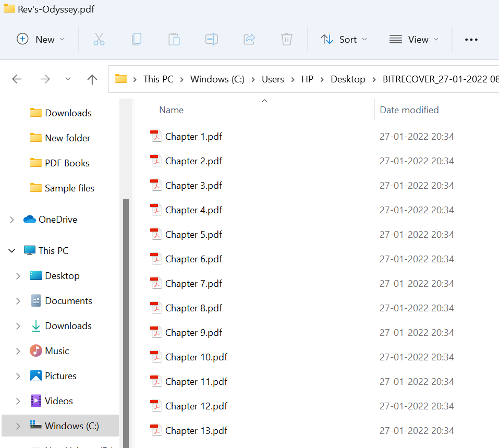Click the Cut scissors icon
Screen dimensions: 499x448
[x=99, y=39]
